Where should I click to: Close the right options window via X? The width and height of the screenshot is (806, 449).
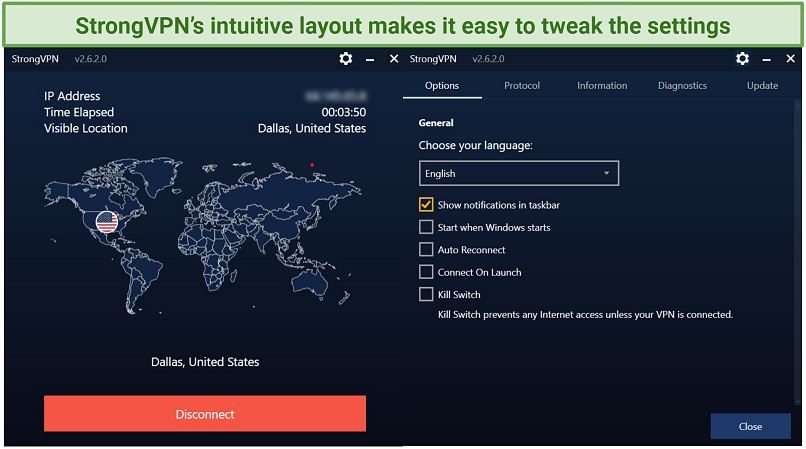coord(791,59)
